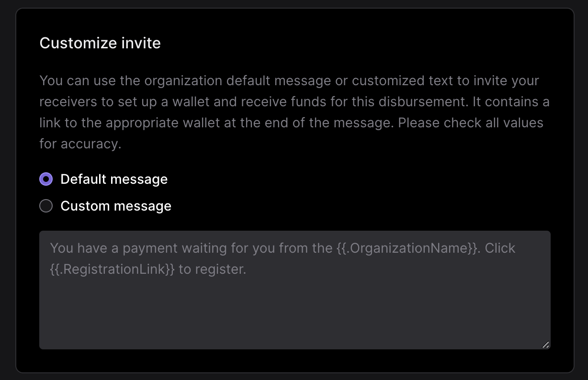Click the Default message label text
The width and height of the screenshot is (588, 380).
pyautogui.click(x=113, y=179)
